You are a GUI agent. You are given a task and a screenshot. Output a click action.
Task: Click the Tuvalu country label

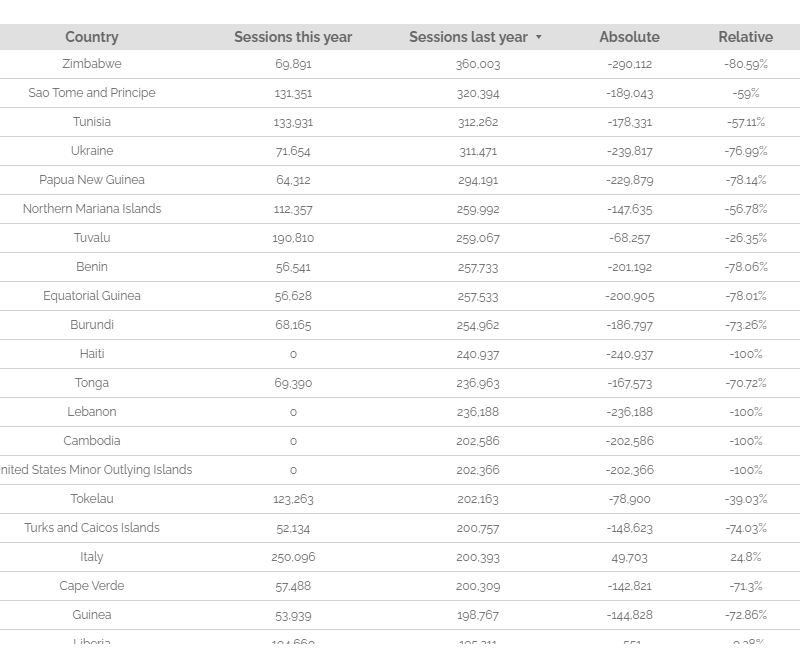click(x=91, y=238)
